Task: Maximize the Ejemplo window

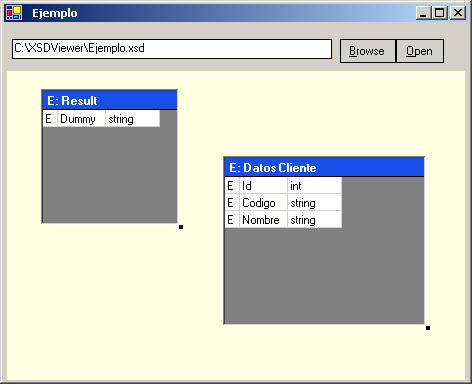Action: pyautogui.click(x=440, y=13)
